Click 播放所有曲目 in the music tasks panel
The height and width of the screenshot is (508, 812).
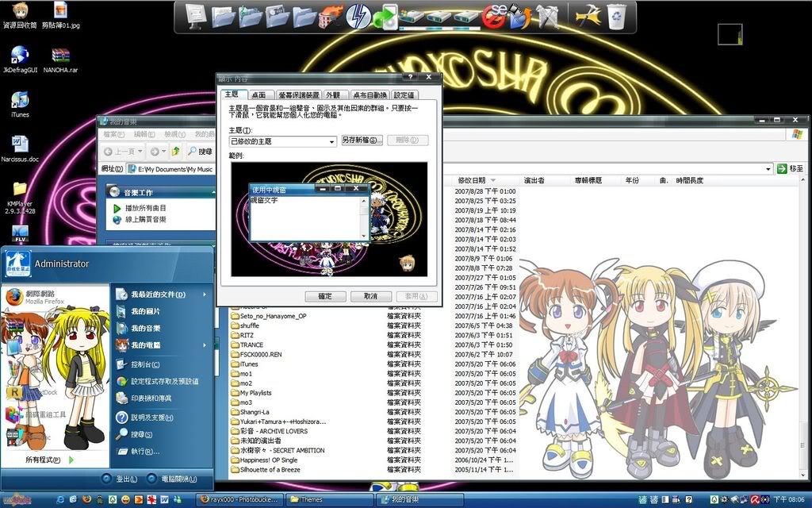[146, 208]
